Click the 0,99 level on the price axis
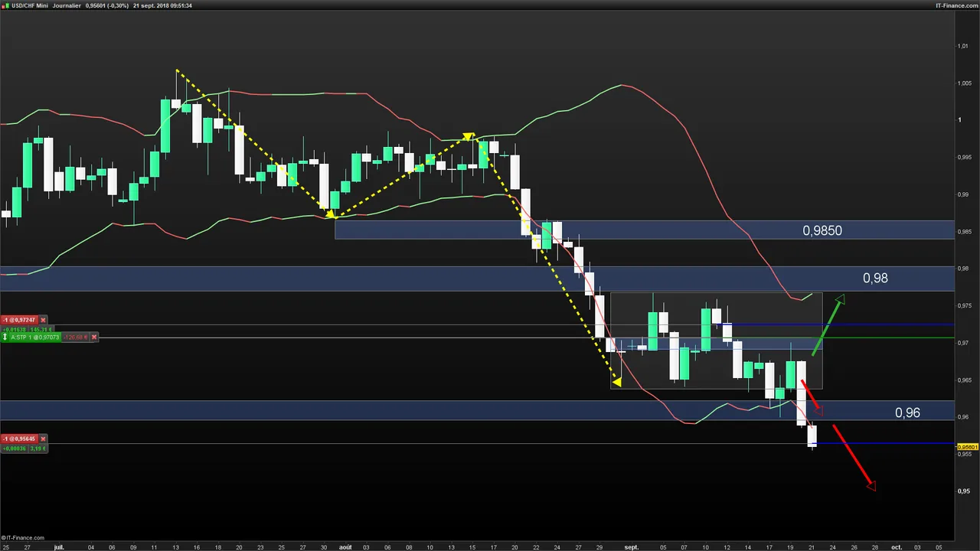Viewport: 980px width, 551px height. 962,194
